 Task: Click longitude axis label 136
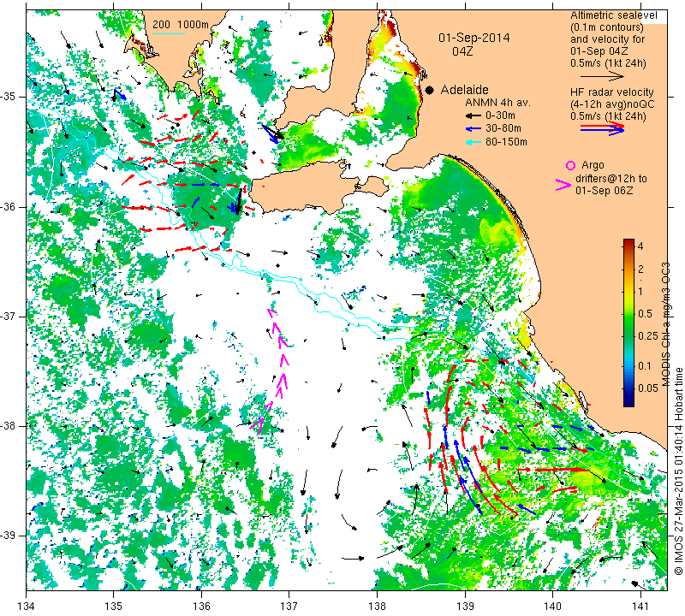(201, 606)
